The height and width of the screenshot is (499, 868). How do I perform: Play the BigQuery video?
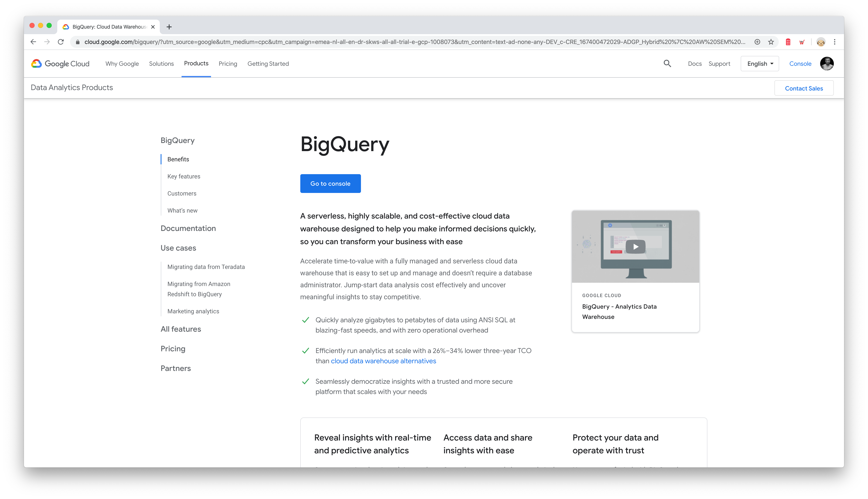pos(635,247)
